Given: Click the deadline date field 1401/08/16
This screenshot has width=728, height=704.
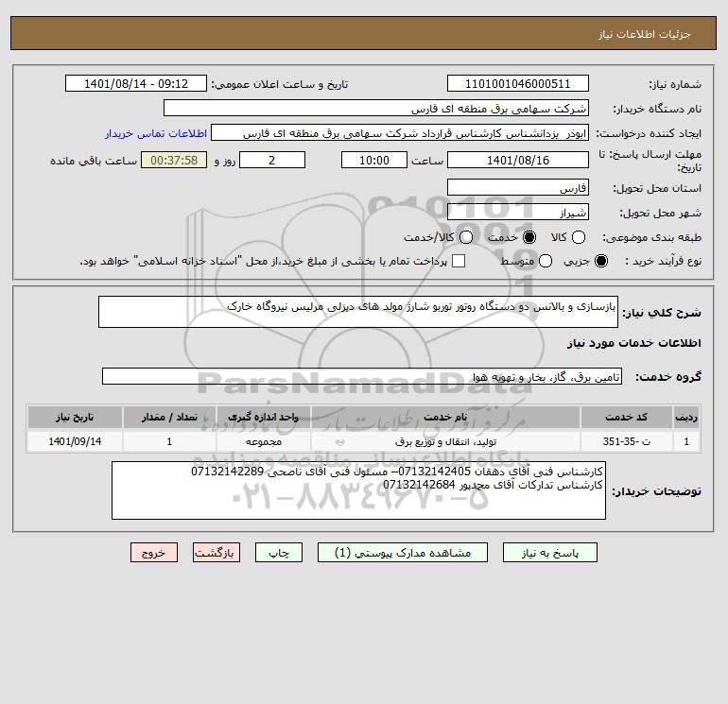Looking at the screenshot, I should (x=518, y=160).
